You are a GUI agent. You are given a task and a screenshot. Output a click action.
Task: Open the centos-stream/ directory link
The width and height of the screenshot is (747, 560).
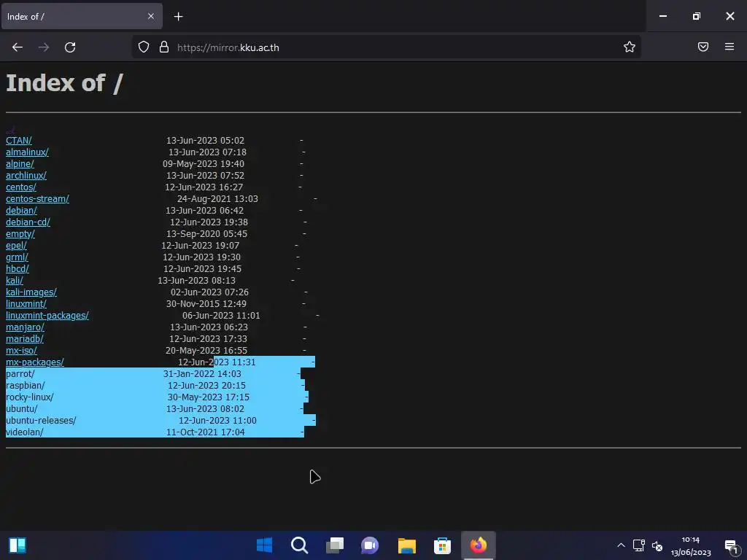pyautogui.click(x=38, y=198)
